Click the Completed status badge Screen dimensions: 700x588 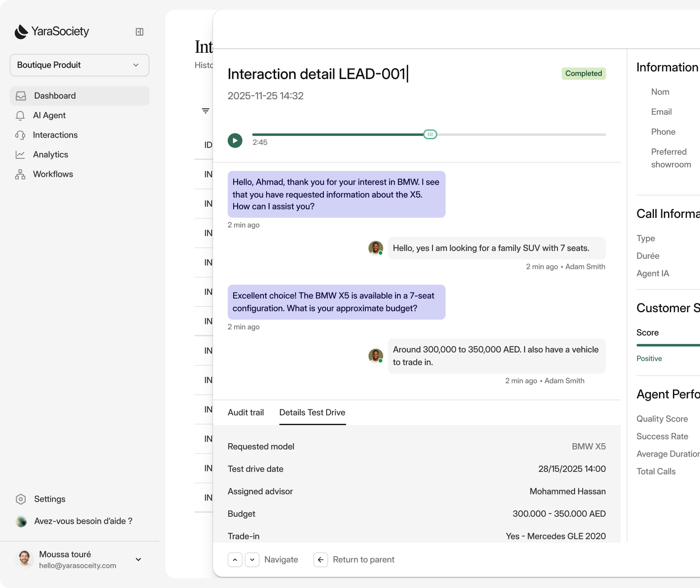[x=584, y=74]
